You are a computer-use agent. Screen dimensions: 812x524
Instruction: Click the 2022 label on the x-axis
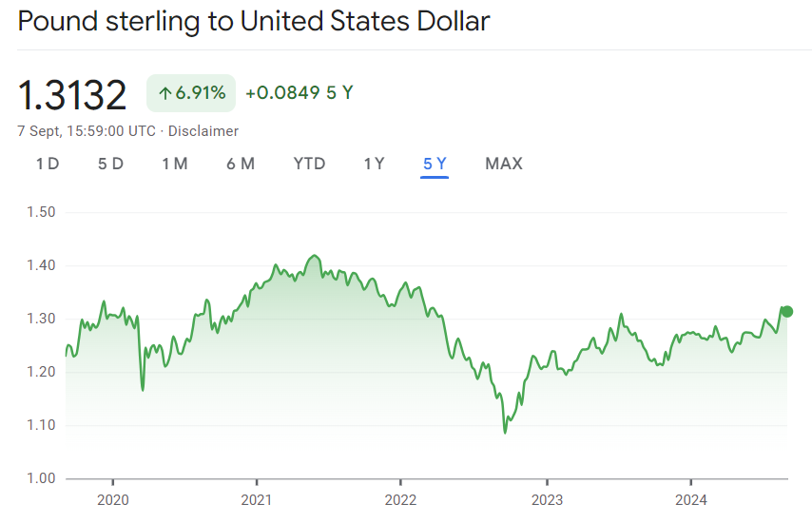point(401,499)
